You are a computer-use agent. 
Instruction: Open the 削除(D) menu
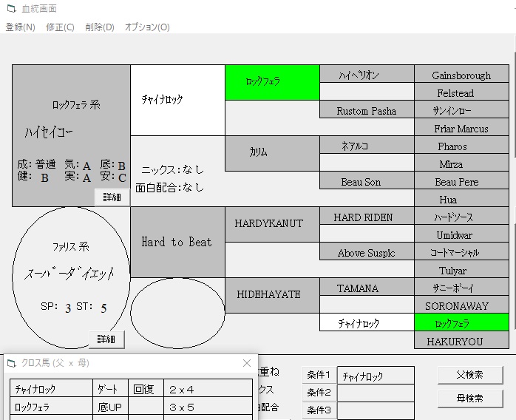[x=100, y=27]
